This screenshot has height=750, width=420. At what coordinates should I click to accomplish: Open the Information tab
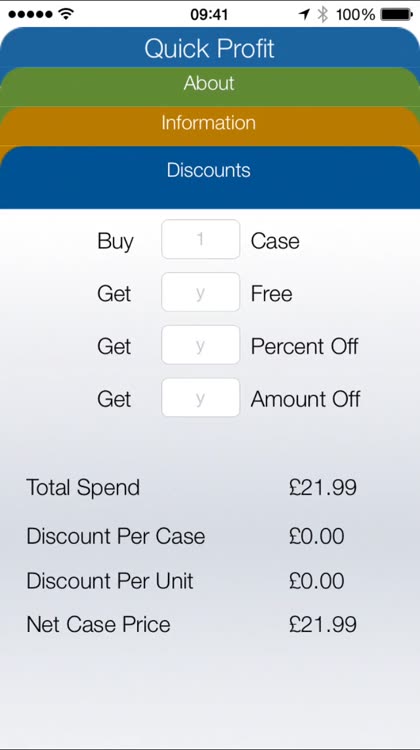[x=210, y=123]
